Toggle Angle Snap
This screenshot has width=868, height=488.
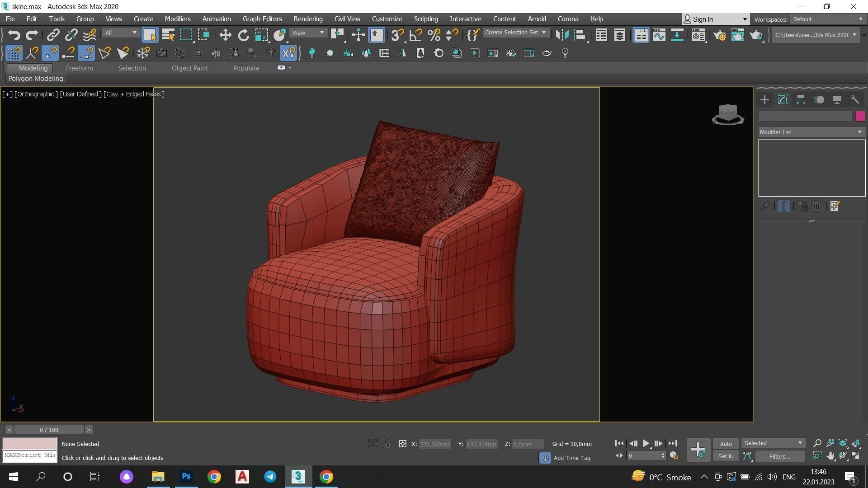[415, 35]
